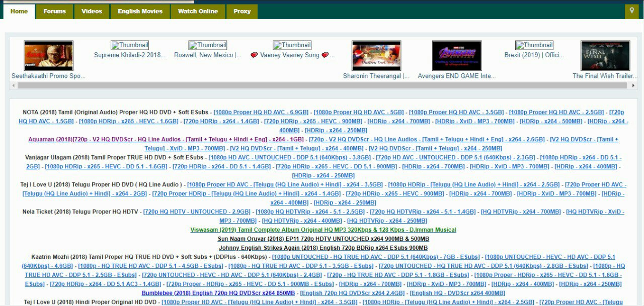The image size is (644, 306).
Task: Click Kaatrin Mozhi 1080p HQ TRUE HD AVC 4.5GB link
Action: click(x=150, y=266)
